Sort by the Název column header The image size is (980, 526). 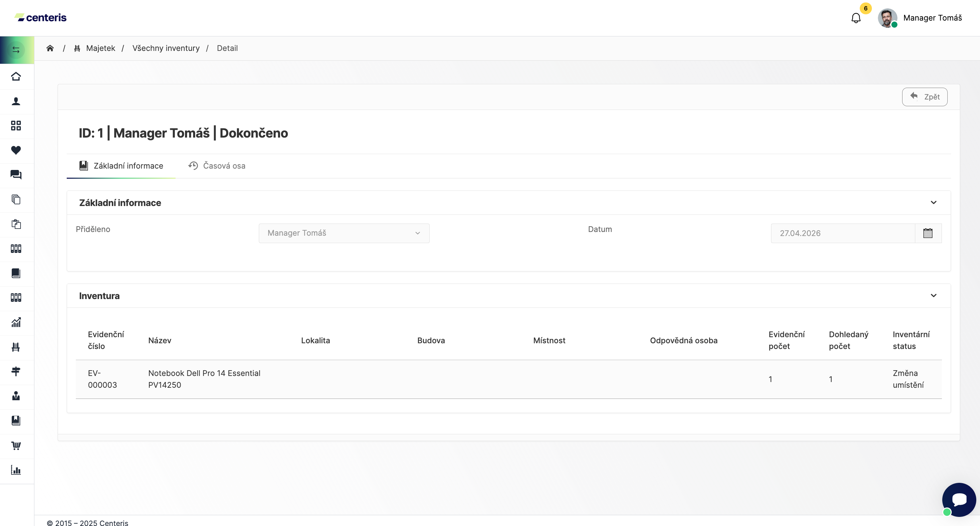coord(160,341)
